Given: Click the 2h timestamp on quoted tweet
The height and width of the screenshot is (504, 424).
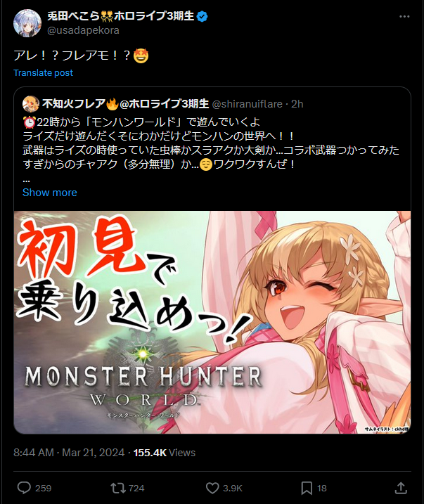Looking at the screenshot, I should [297, 104].
